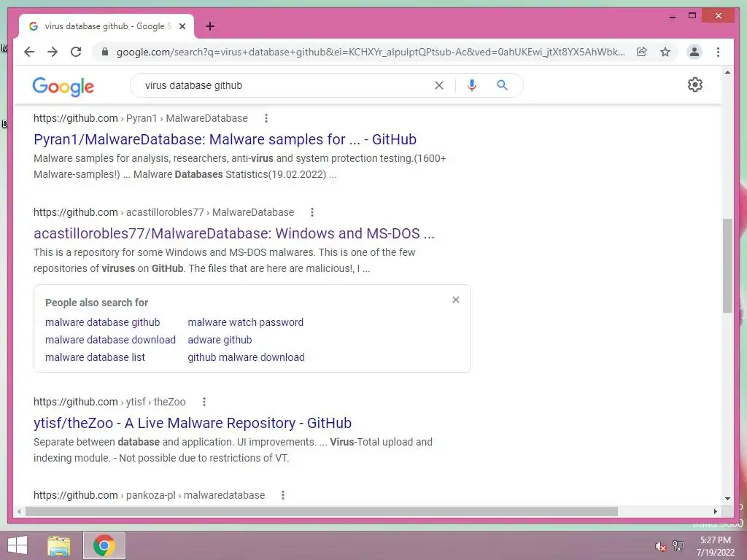This screenshot has height=560, width=747.
Task: Select Chrome in the taskbar
Action: [x=104, y=545]
